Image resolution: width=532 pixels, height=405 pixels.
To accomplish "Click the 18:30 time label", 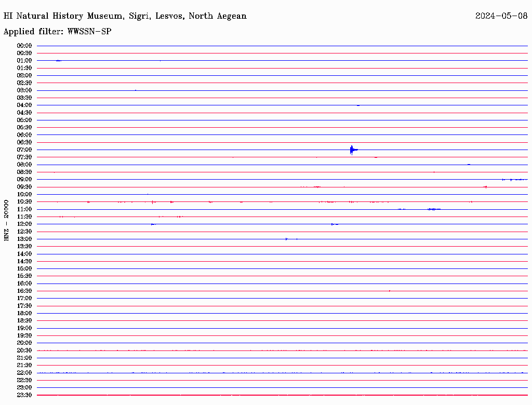I will (x=24, y=320).
